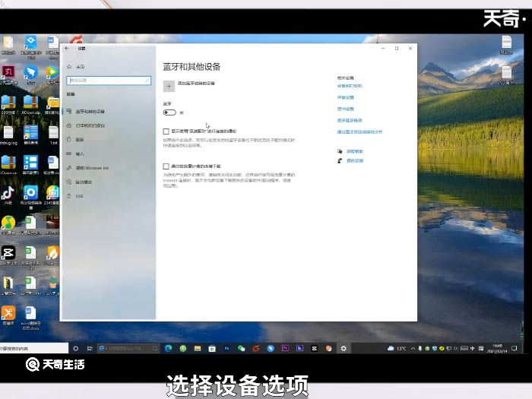Open the debug.log file on desktop
This screenshot has width=532, height=399.
point(8,135)
